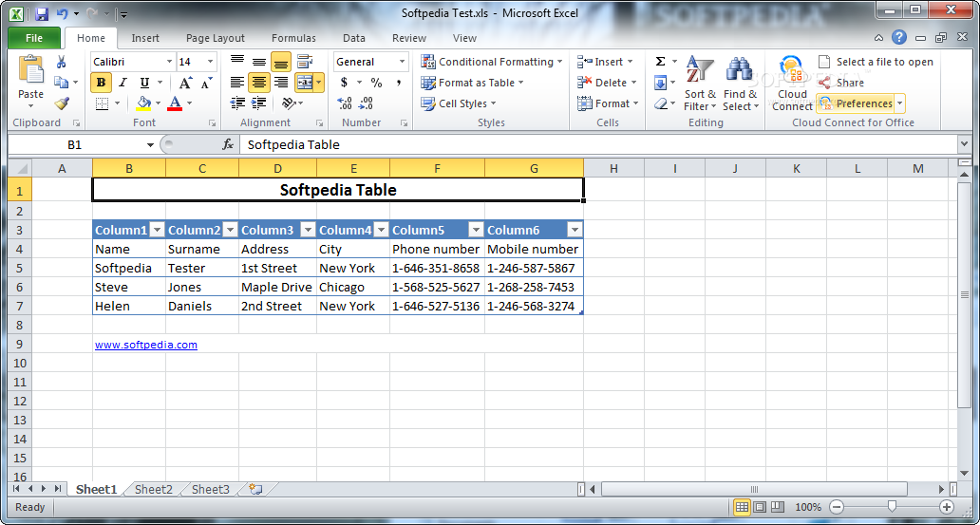Switch to Sheet2 worksheet tab
Viewport: 980px width, 525px height.
(153, 489)
